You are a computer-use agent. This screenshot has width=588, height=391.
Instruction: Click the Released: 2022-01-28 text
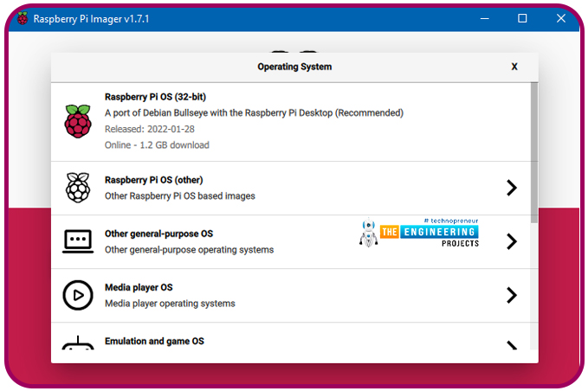150,129
